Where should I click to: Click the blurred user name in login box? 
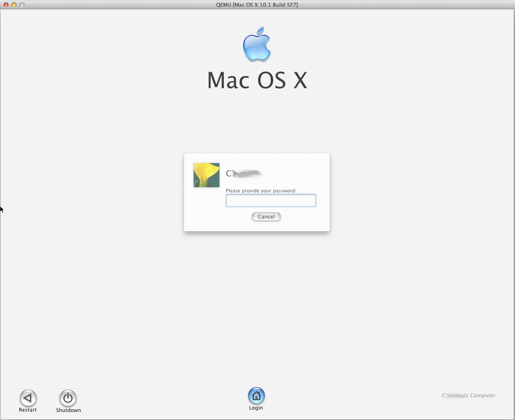(x=244, y=174)
